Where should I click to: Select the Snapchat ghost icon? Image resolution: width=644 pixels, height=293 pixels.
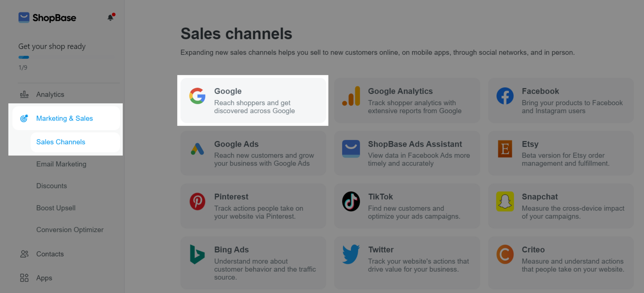coord(505,201)
